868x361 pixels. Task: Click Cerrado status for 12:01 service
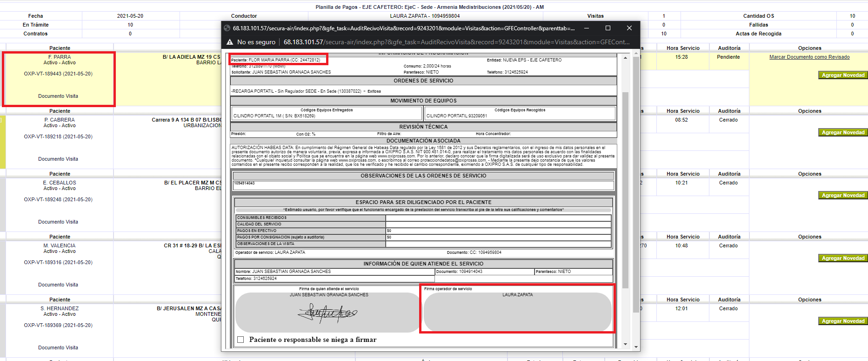[x=728, y=308]
